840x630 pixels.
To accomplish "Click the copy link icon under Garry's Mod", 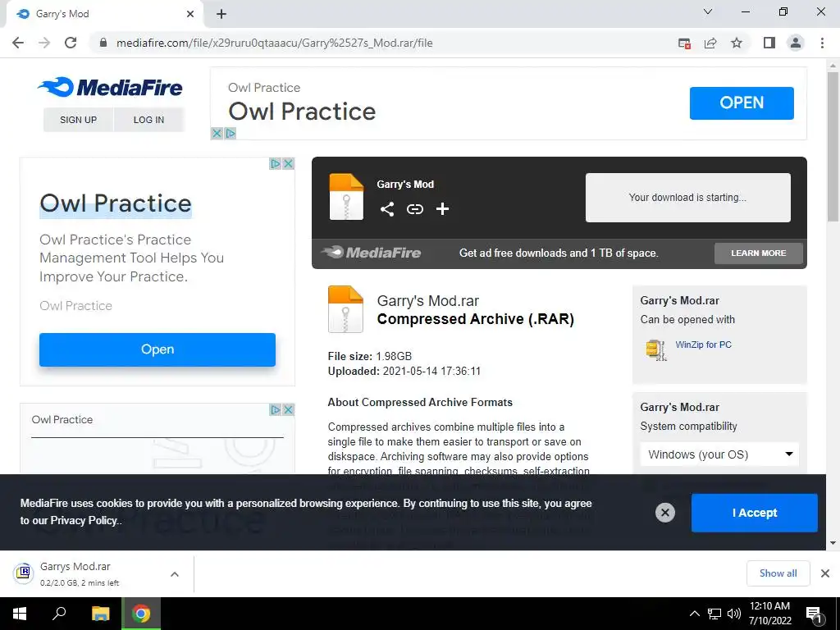I will (414, 209).
